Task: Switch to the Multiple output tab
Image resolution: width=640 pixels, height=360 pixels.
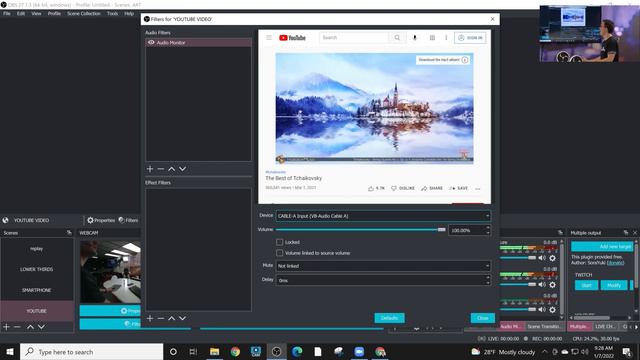Action: 579,327
